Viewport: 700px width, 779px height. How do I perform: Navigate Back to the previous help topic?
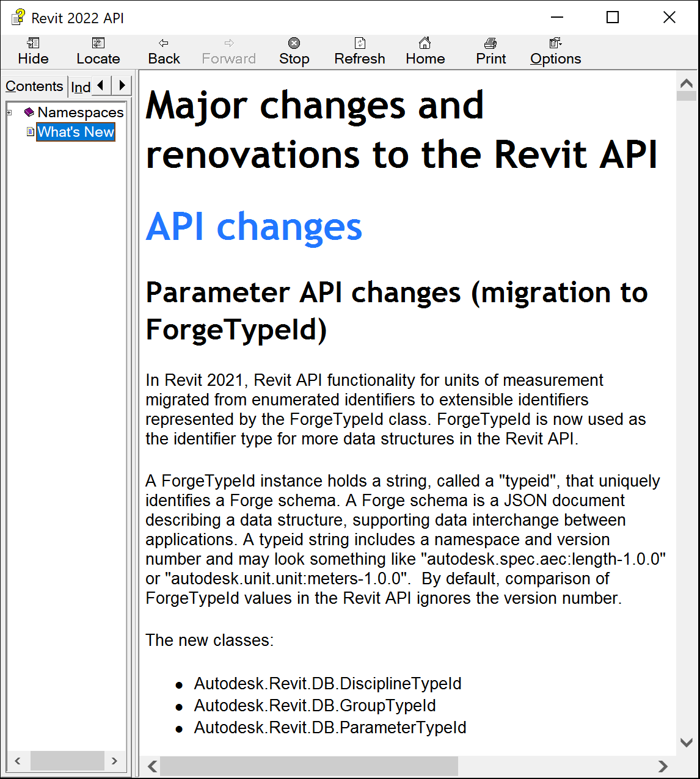click(162, 51)
